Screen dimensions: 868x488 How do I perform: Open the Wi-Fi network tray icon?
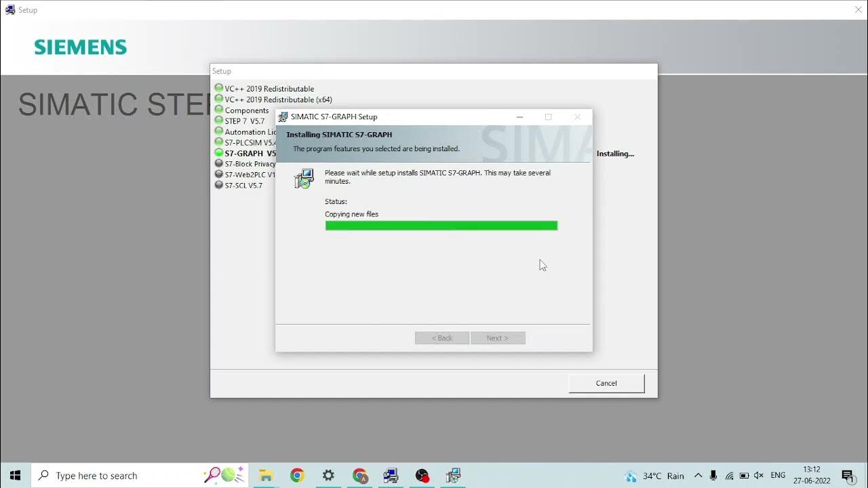click(729, 476)
